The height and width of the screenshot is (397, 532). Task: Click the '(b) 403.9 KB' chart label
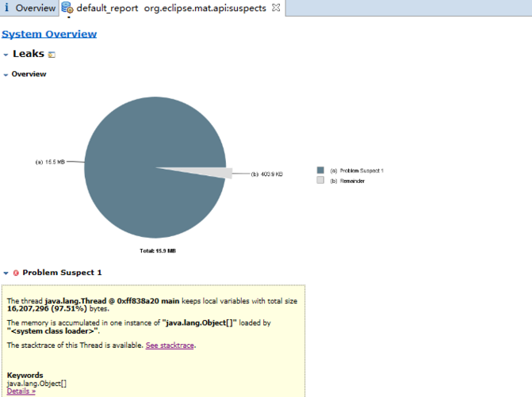pos(267,174)
